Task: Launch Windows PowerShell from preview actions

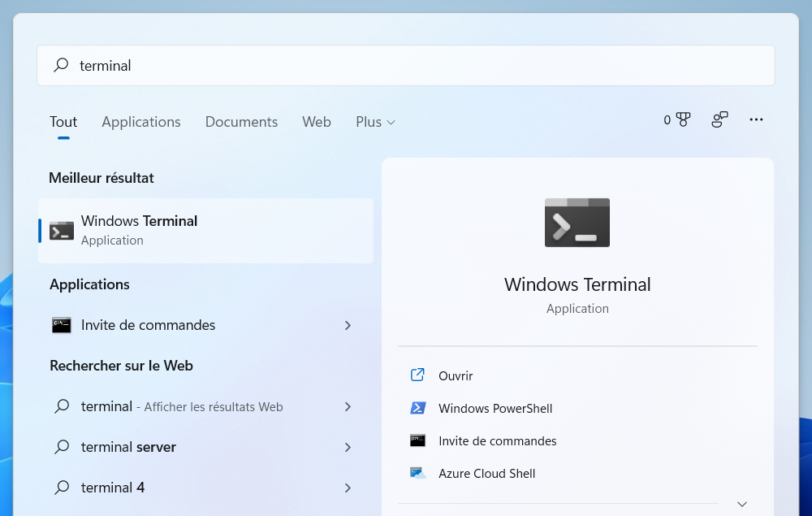Action: (495, 408)
